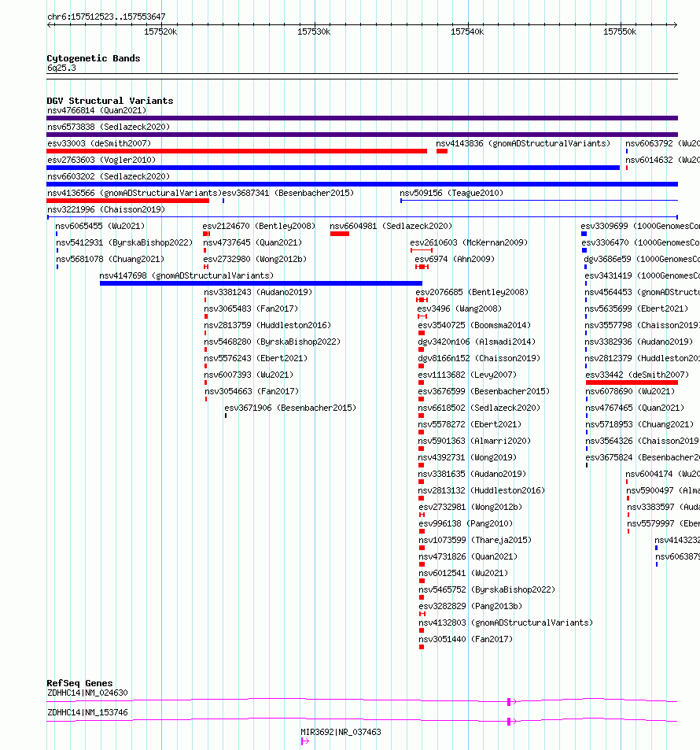This screenshot has height=750, width=700.
Task: Open esv2124670 (Bentley2008) variant label
Action: point(259,226)
